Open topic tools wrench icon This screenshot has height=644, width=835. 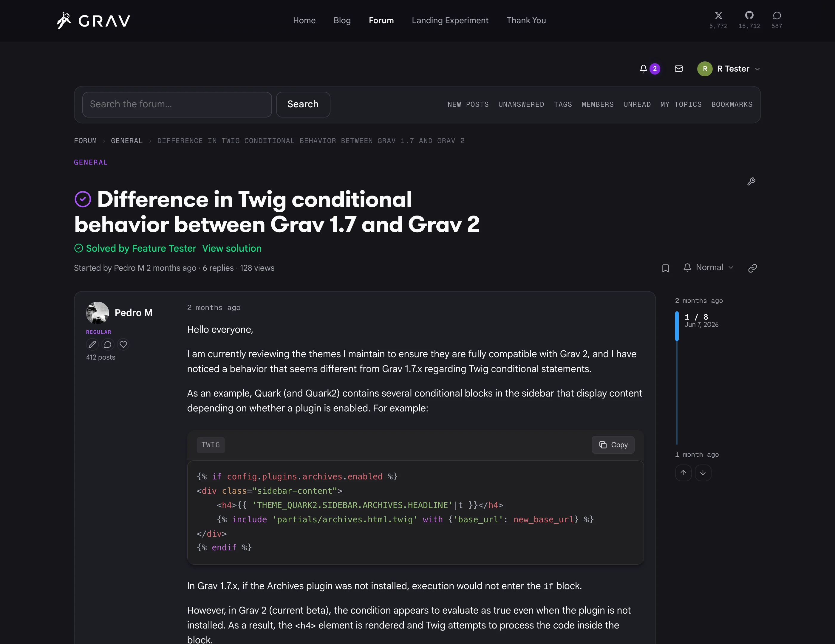click(x=751, y=182)
